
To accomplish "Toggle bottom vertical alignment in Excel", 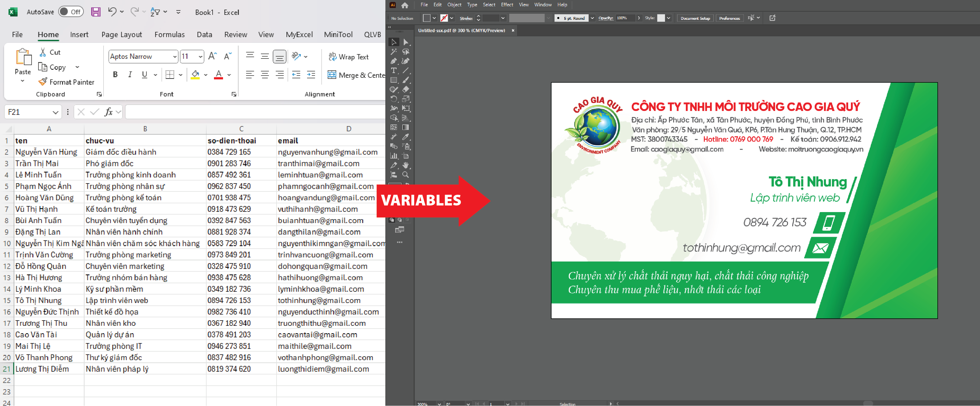I will [279, 57].
